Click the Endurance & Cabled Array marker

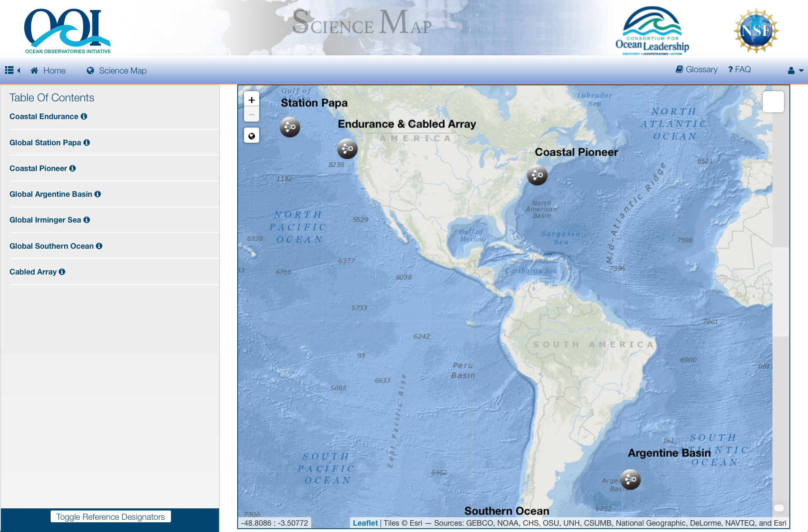[347, 149]
